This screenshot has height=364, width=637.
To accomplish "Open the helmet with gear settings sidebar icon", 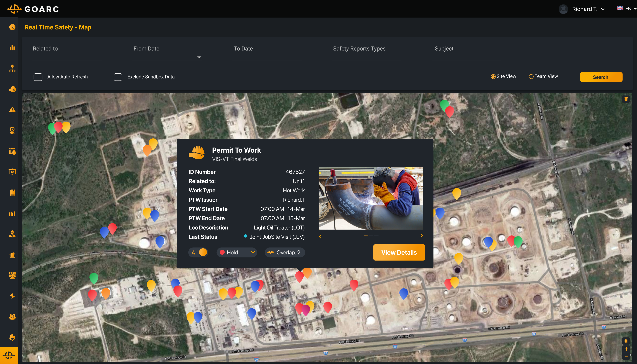I will point(12,338).
